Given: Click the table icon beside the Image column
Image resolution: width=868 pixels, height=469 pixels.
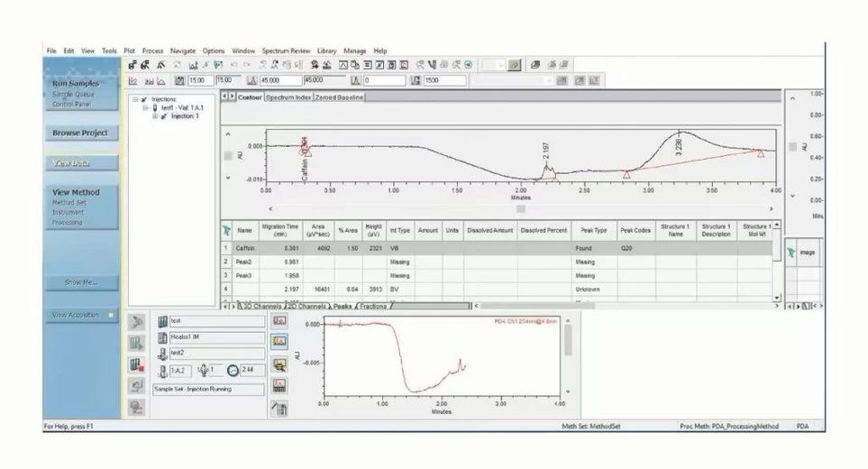Looking at the screenshot, I should [791, 253].
